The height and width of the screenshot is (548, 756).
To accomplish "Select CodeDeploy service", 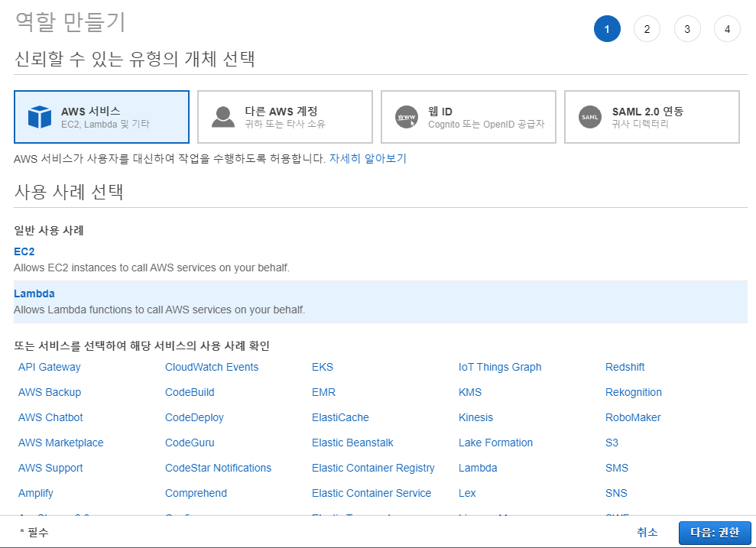I will click(194, 417).
